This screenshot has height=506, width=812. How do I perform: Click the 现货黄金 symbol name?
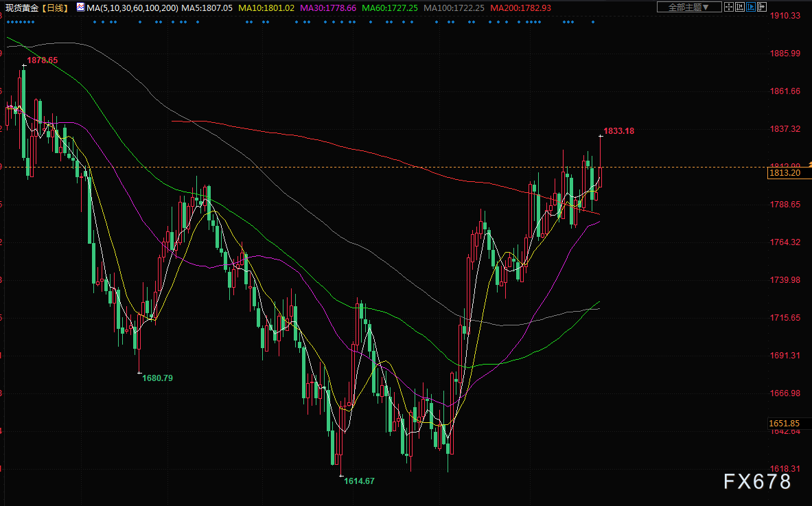(22, 8)
